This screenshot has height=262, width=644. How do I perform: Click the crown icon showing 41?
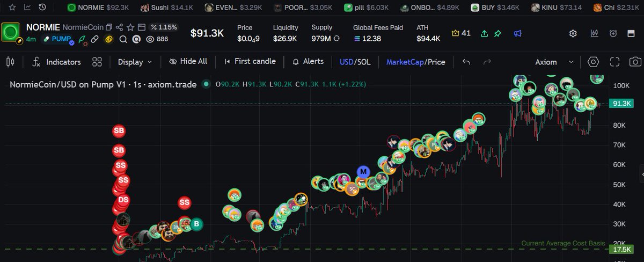pyautogui.click(x=462, y=33)
